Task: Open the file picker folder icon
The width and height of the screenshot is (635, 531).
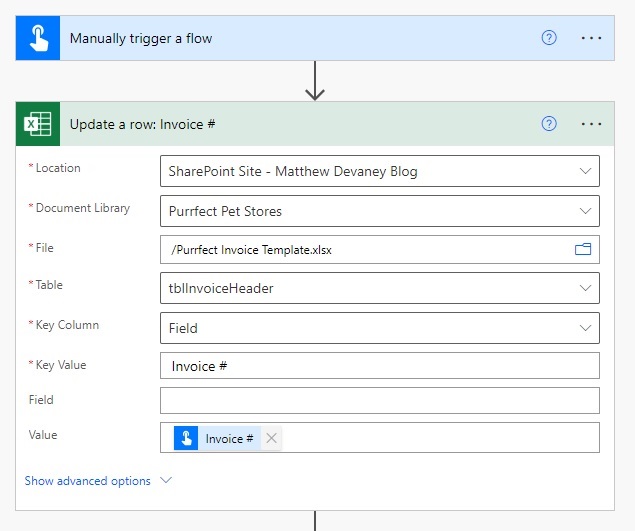Action: point(583,249)
